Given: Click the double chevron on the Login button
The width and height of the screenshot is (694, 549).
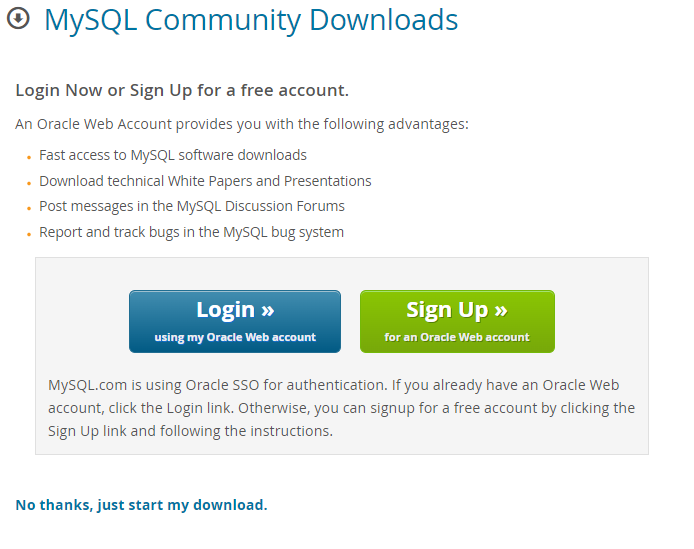Looking at the screenshot, I should tap(268, 310).
